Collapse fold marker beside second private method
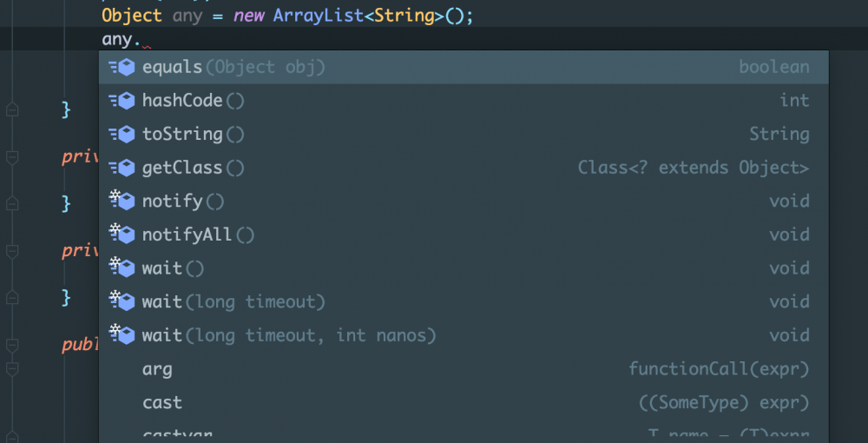 tap(12, 251)
